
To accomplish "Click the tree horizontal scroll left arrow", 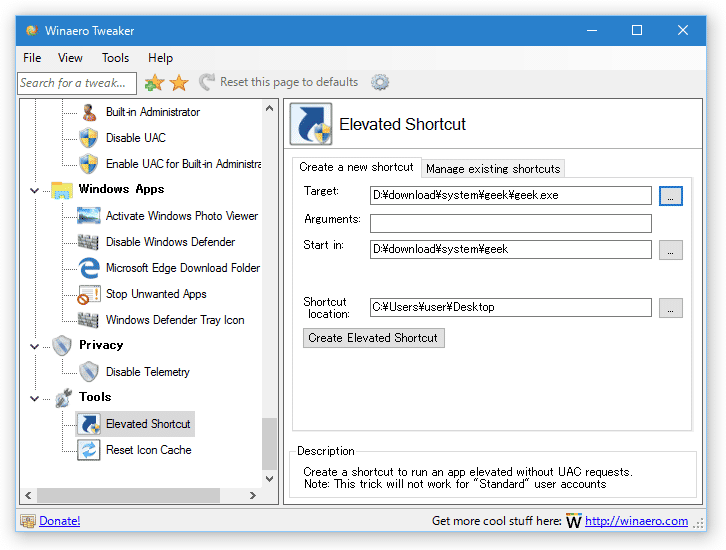I will pos(28,495).
